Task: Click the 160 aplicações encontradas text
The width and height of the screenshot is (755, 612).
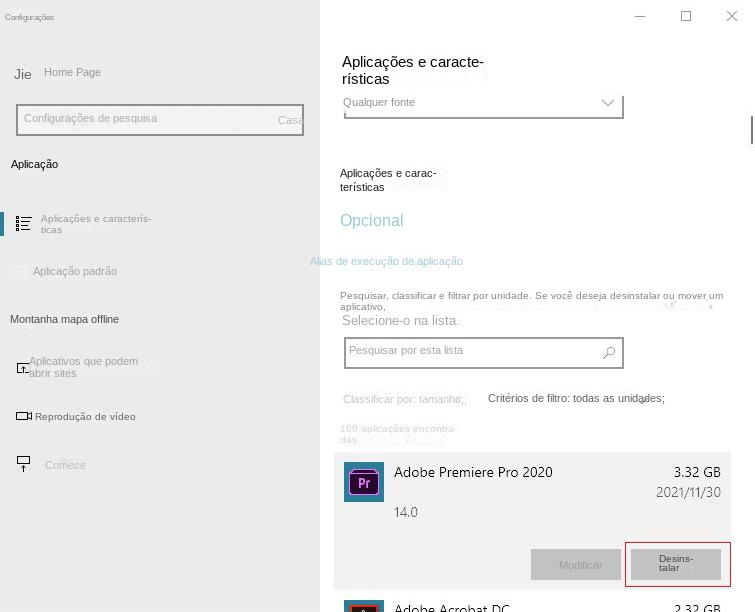Action: point(398,434)
